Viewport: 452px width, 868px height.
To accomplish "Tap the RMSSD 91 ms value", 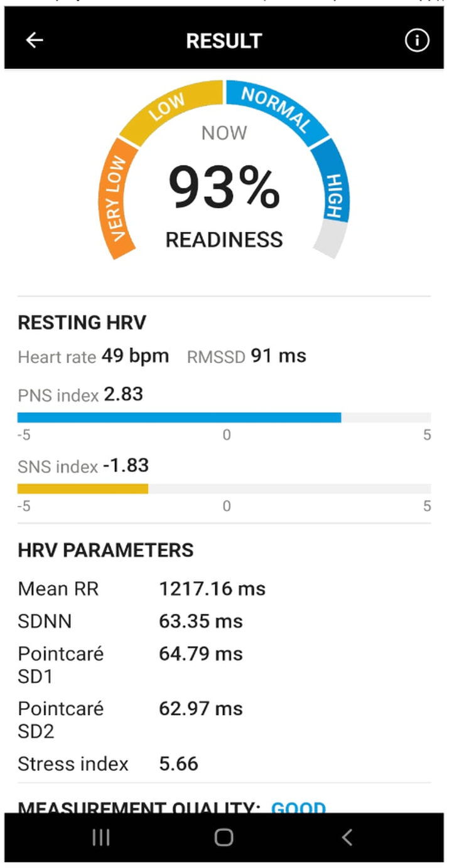I will (278, 356).
